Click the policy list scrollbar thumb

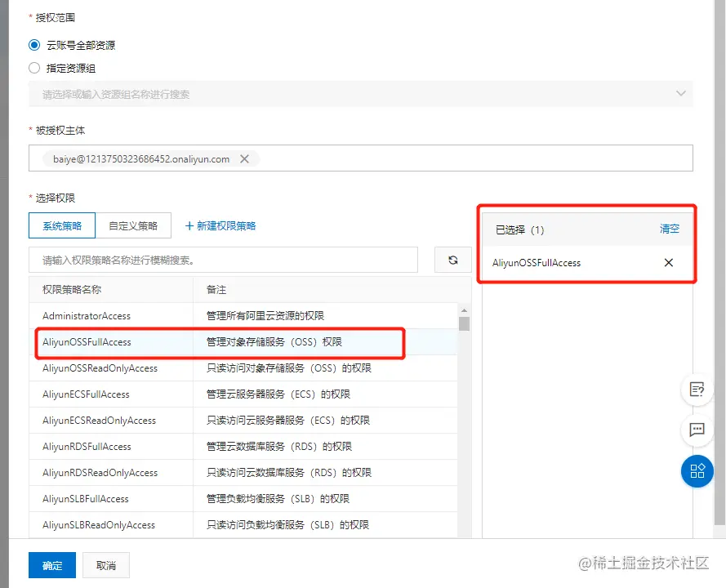click(465, 323)
